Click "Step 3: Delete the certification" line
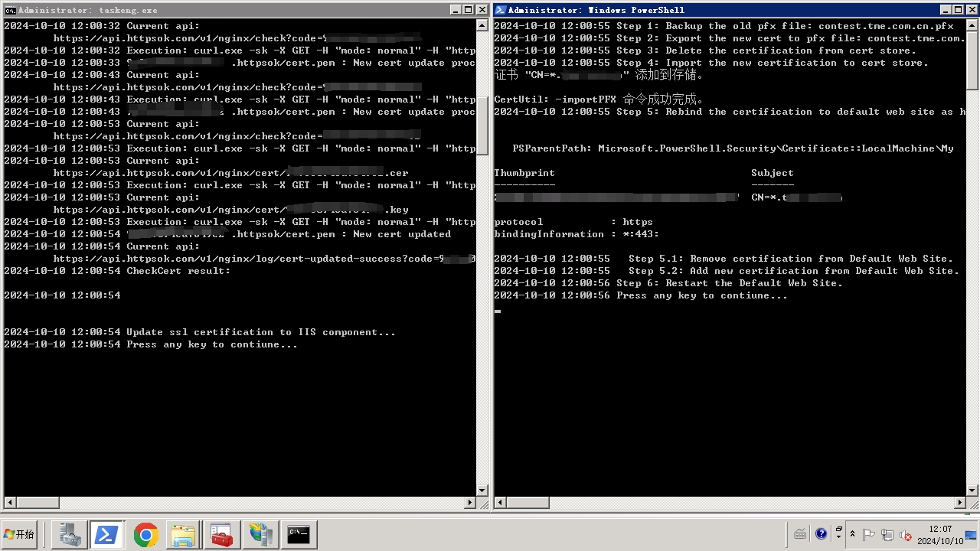 pos(705,51)
